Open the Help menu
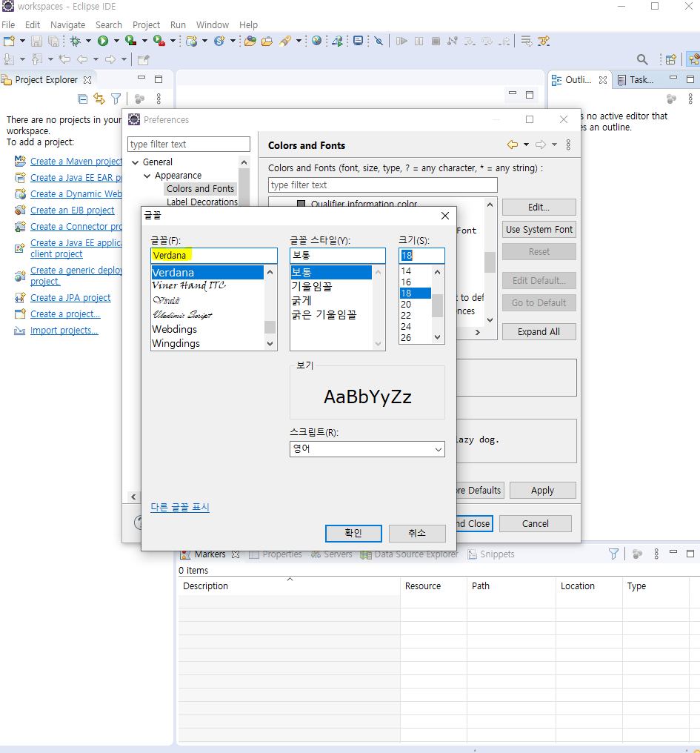 (x=248, y=25)
